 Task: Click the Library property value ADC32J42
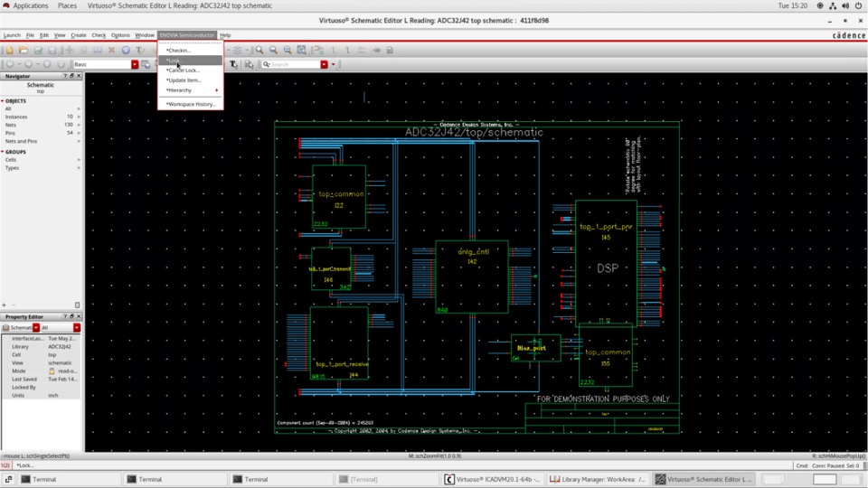(x=60, y=346)
